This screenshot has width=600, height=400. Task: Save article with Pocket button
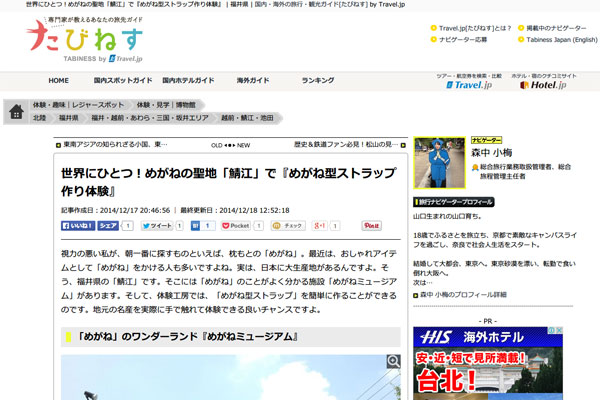(x=236, y=226)
